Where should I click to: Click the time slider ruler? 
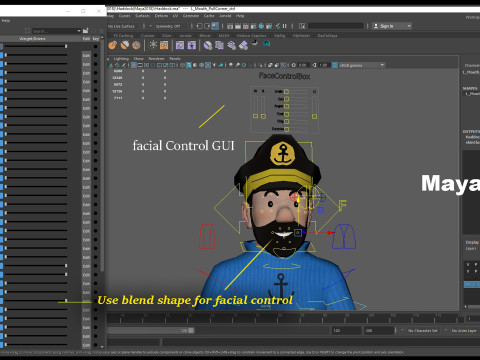(x=285, y=318)
